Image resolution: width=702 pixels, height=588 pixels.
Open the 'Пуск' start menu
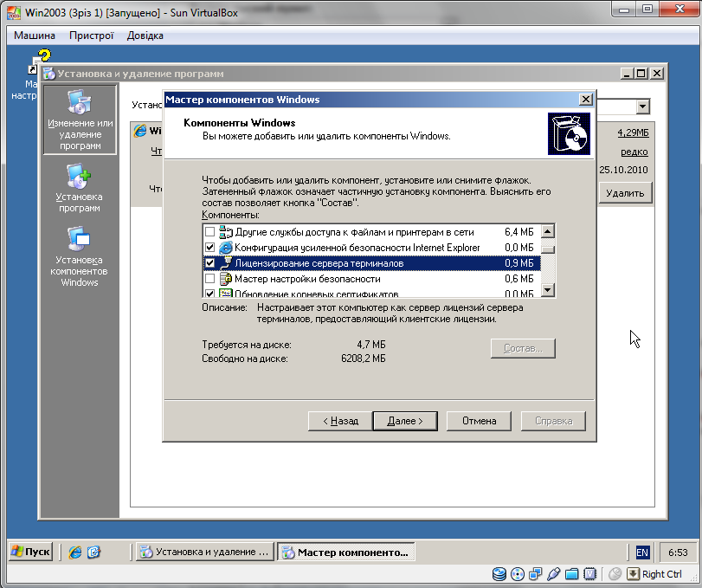pyautogui.click(x=31, y=552)
